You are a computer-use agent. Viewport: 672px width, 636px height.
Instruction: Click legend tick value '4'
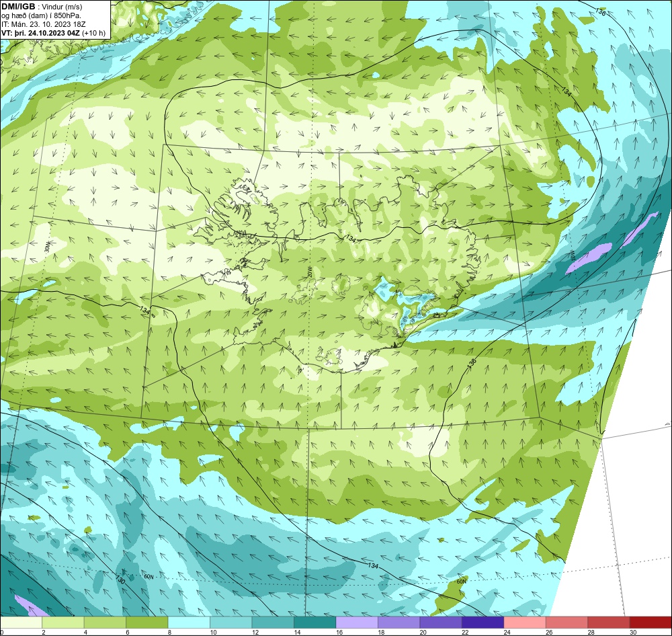point(85,632)
